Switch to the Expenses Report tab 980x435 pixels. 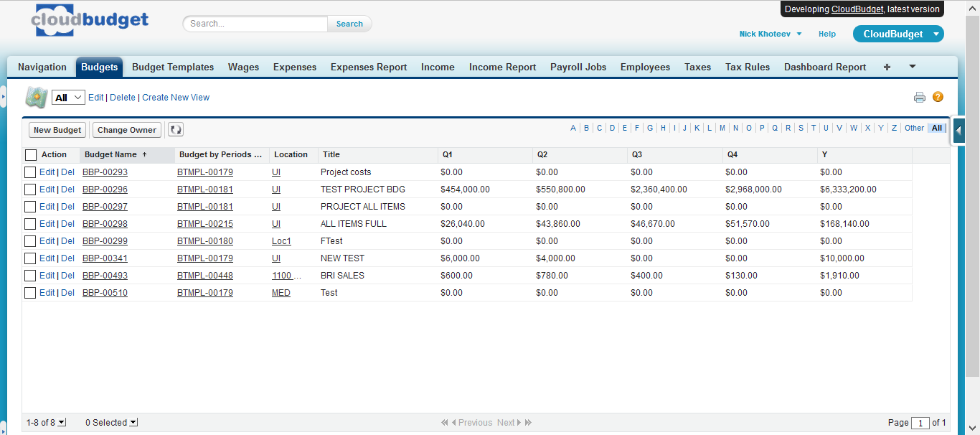tap(368, 67)
